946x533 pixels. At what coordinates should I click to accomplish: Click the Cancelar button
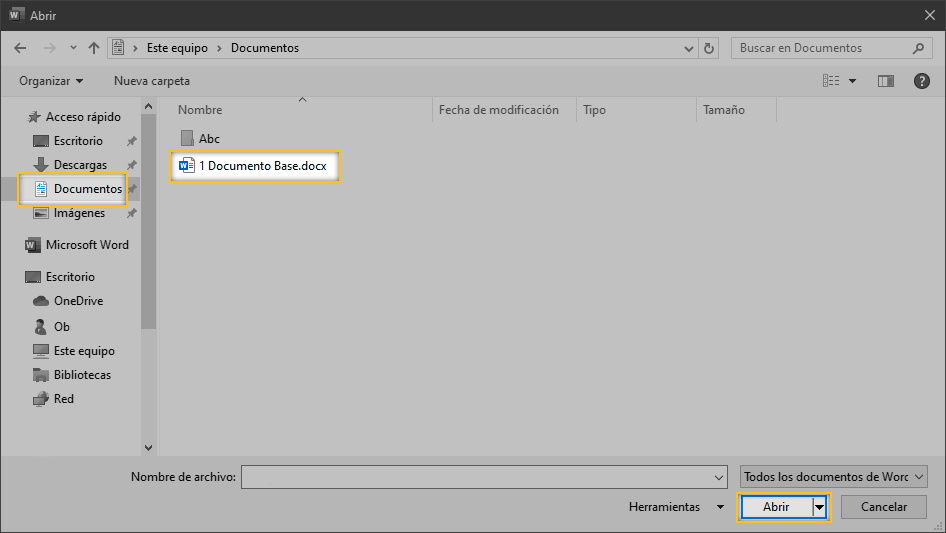tap(883, 507)
